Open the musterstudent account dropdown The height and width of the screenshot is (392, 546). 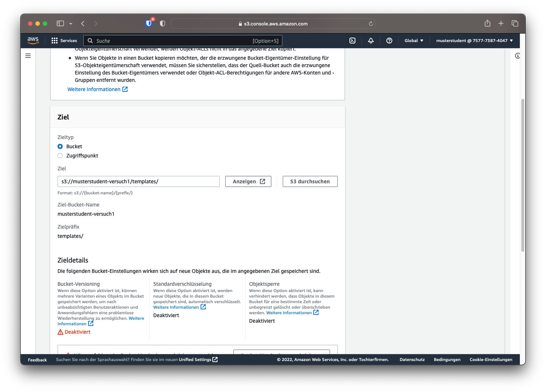pos(474,41)
